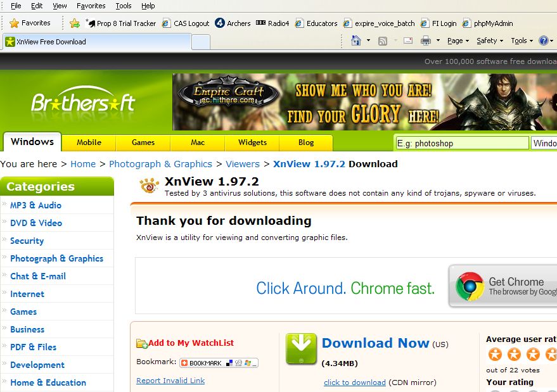The height and width of the screenshot is (392, 557).
Task: Click the Download Now link
Action: pyautogui.click(x=376, y=343)
